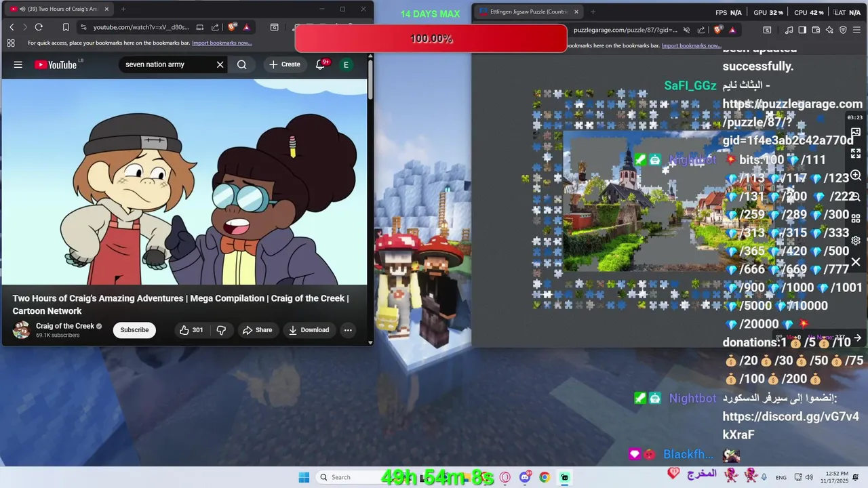Open the apps grid in bookmarks bar
The image size is (868, 488).
point(11,43)
